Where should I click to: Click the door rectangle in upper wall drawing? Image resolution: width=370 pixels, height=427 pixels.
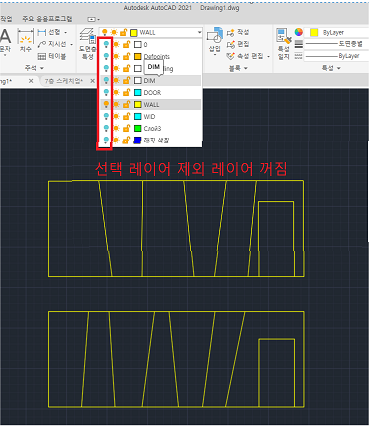click(x=276, y=239)
